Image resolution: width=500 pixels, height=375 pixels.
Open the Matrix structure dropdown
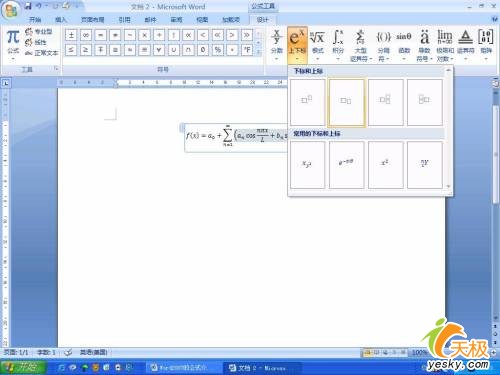click(x=486, y=45)
